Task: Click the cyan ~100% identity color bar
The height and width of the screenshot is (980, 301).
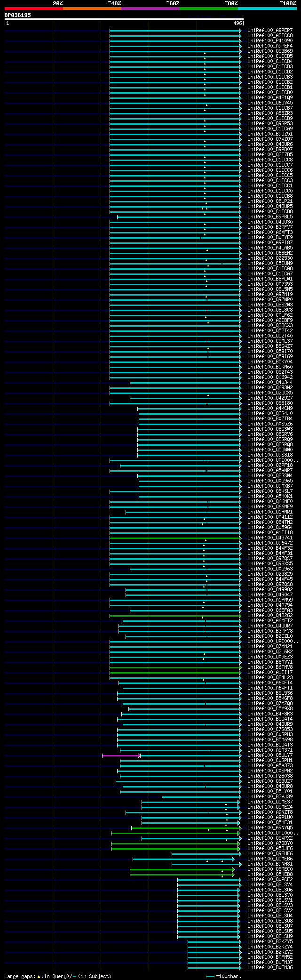Action: (267, 8)
